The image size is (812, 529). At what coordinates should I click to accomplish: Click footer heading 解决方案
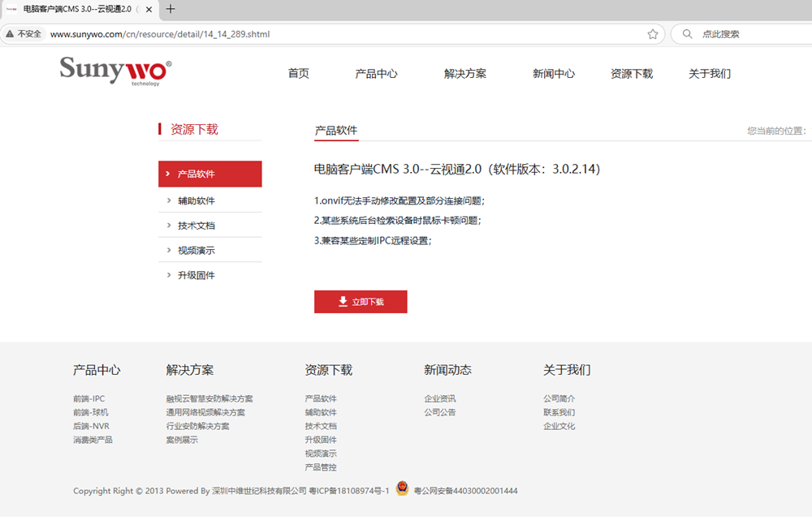click(190, 370)
